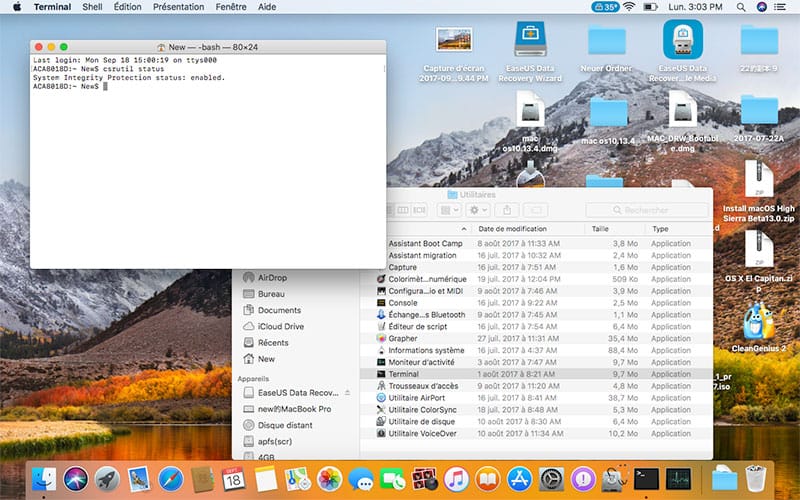The width and height of the screenshot is (800, 500).
Task: Click the Share button in Finder toolbar
Action: (507, 210)
